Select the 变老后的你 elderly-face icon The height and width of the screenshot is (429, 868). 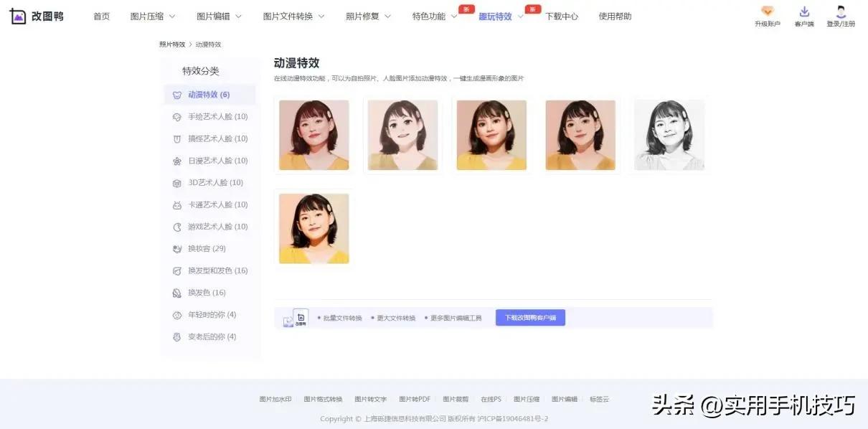click(176, 337)
